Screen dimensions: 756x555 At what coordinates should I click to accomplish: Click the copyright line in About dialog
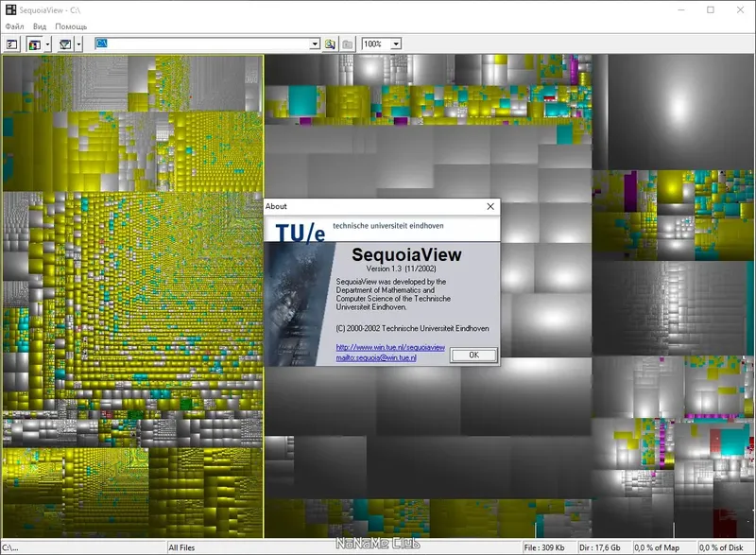[412, 328]
